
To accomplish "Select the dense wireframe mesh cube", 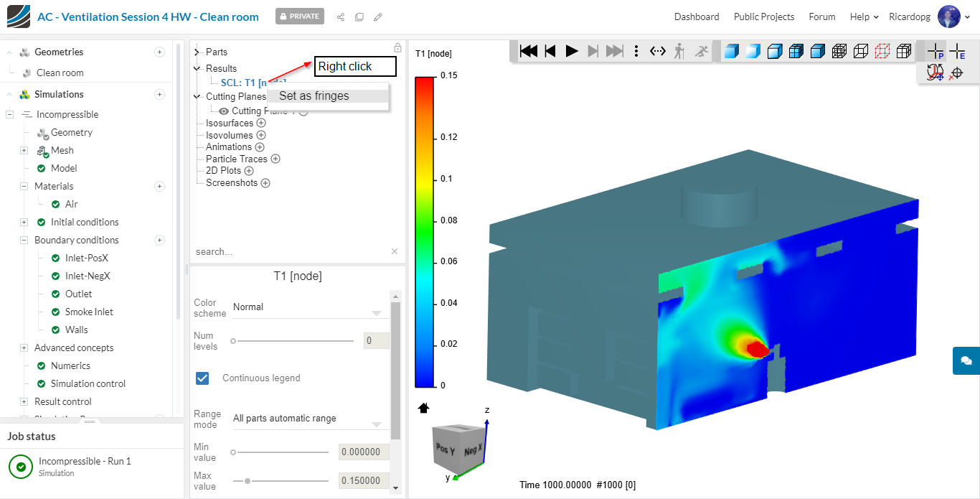I will 839,51.
